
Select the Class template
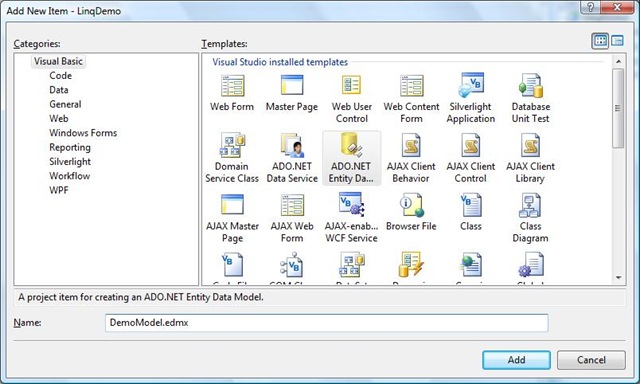click(471, 212)
